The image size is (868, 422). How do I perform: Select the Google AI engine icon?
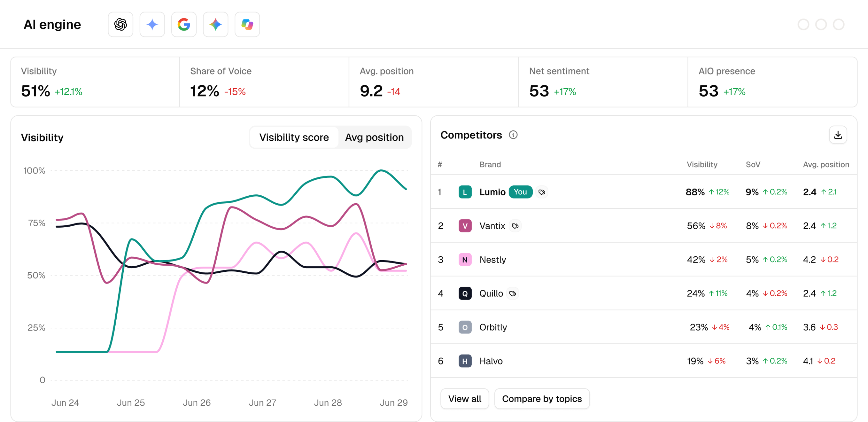(184, 24)
